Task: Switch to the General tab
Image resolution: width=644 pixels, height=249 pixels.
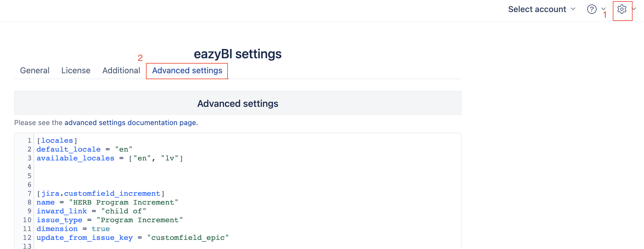Action: pyautogui.click(x=35, y=71)
